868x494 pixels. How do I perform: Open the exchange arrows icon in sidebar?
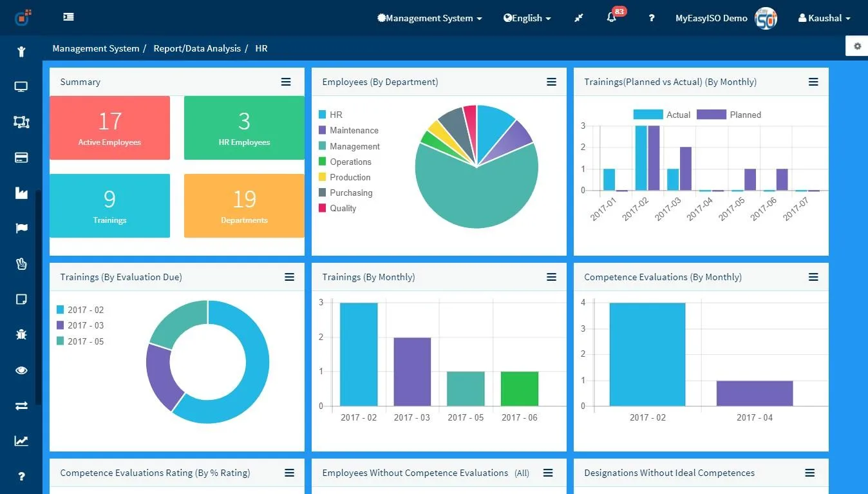coord(21,406)
